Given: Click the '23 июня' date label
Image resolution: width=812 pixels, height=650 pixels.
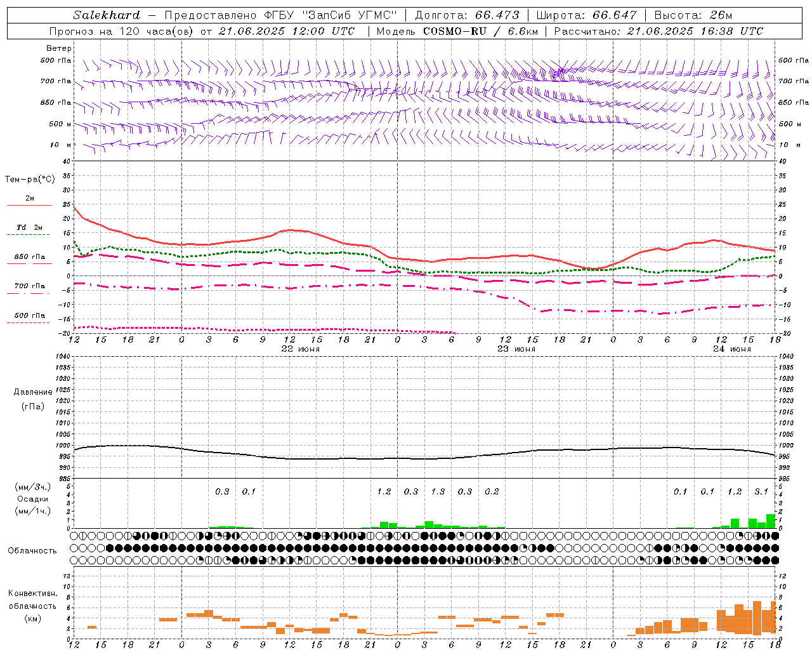Looking at the screenshot, I should click(516, 349).
